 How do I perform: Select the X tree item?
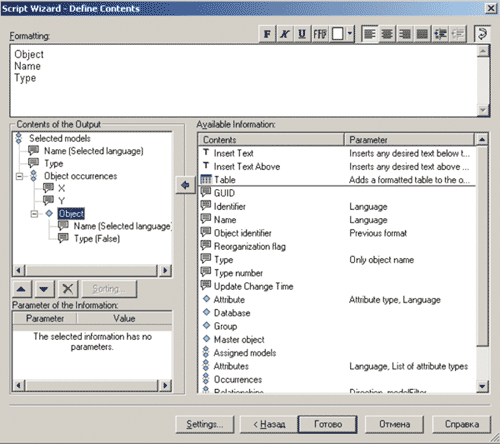coord(61,189)
